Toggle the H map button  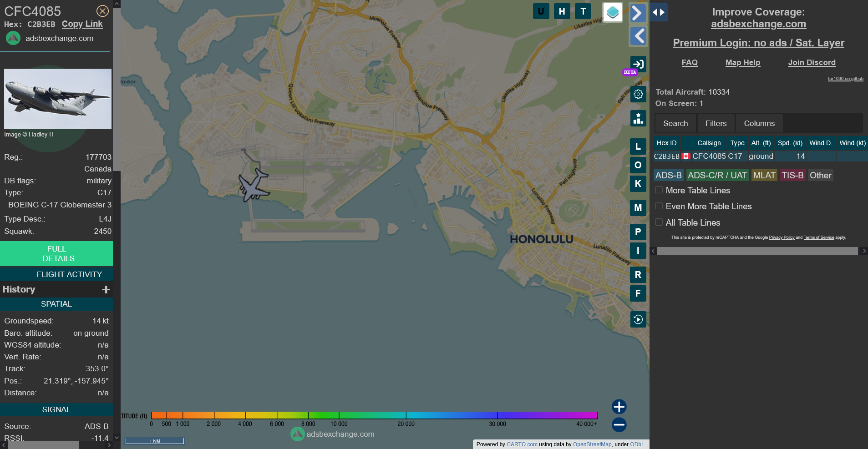tap(562, 11)
